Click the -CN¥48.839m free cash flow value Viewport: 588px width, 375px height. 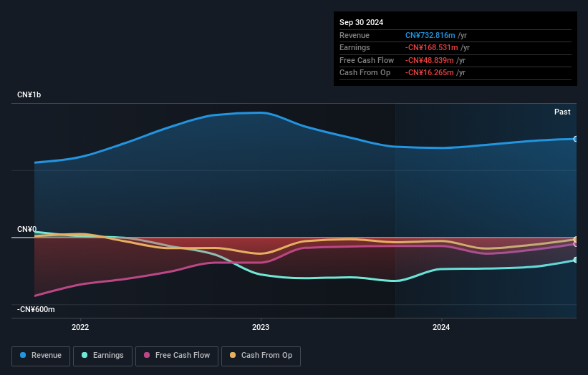(430, 60)
